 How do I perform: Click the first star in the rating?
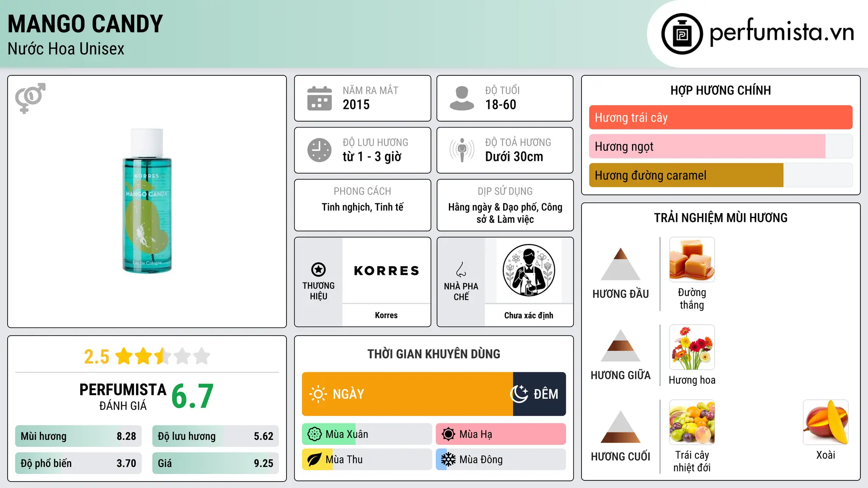tap(124, 356)
